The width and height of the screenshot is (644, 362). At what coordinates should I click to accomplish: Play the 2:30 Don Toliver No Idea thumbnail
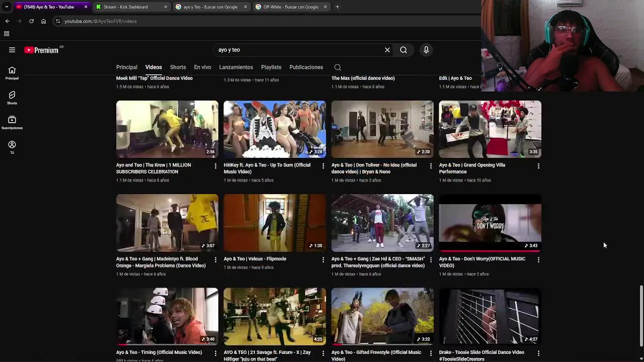[382, 129]
